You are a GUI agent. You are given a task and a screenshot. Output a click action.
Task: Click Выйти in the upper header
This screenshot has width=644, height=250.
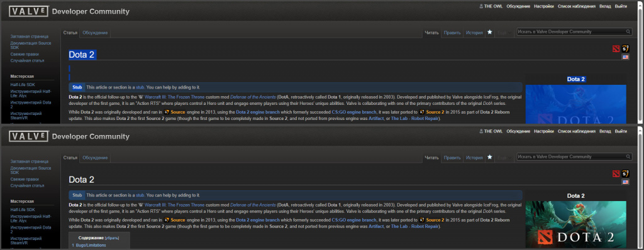point(621,6)
